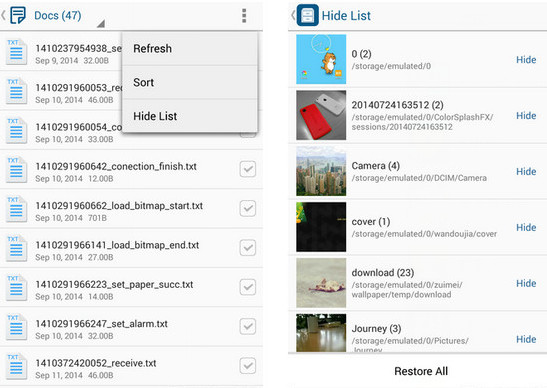Hide the 20140724163512 folder

[x=526, y=115]
